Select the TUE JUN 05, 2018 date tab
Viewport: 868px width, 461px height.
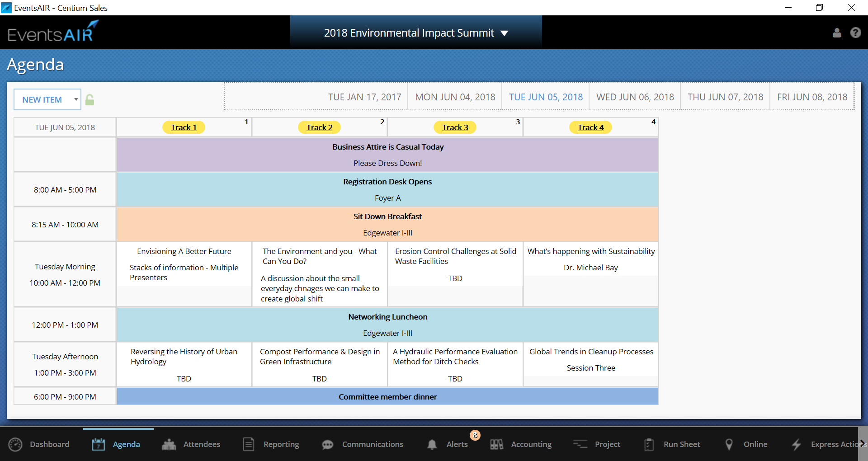[x=546, y=97]
